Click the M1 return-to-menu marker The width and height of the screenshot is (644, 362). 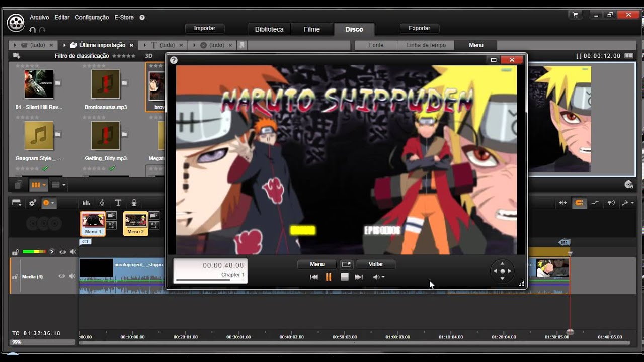click(564, 242)
